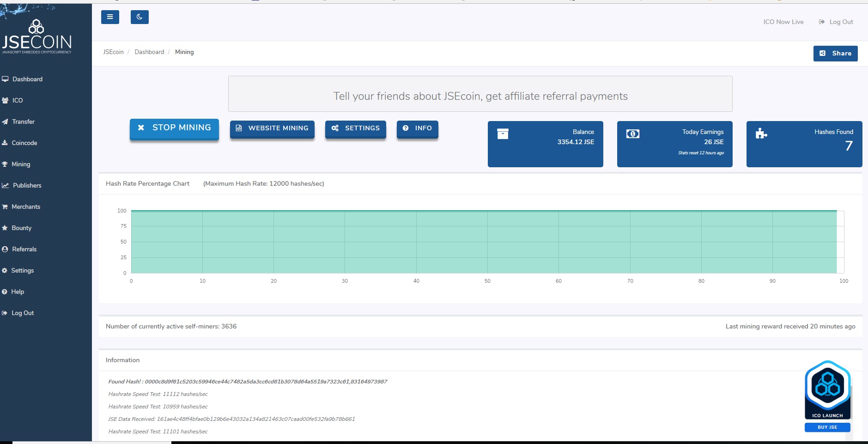This screenshot has height=444, width=868.
Task: Click the JSEcoin breadcrumb link
Action: [x=113, y=52]
